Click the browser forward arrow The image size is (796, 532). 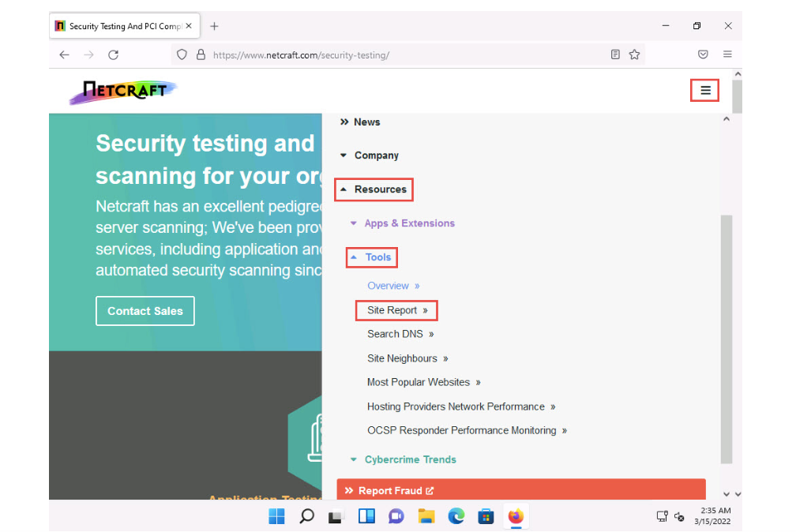pyautogui.click(x=88, y=54)
